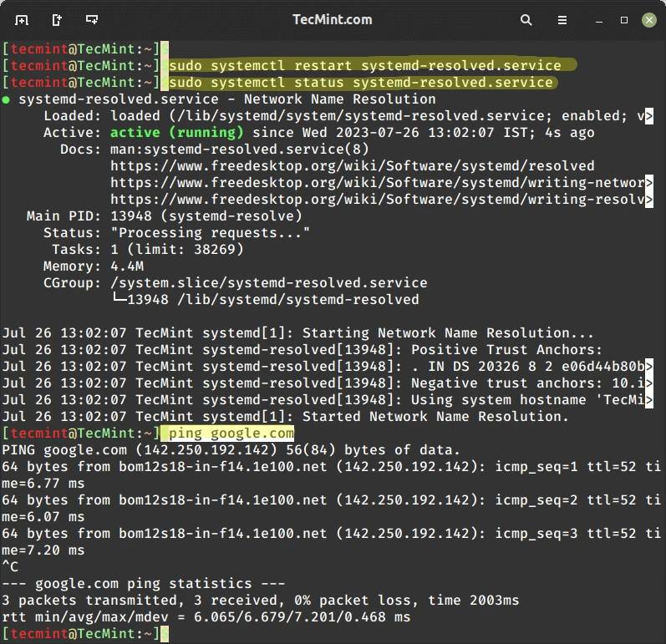Click the icmp_seq=3 ping reply line
The width and height of the screenshot is (666, 644).
[x=331, y=533]
